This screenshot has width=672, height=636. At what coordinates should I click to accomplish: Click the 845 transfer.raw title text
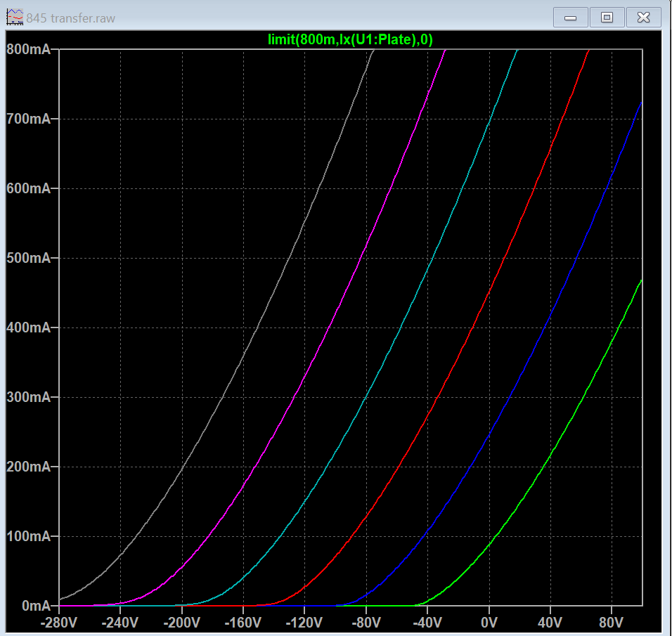click(71, 18)
